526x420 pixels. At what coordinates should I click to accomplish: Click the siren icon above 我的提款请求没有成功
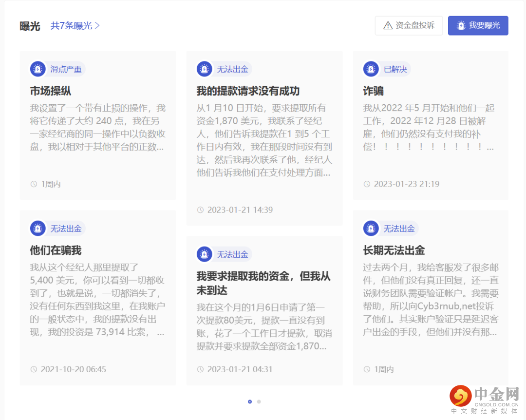point(204,69)
